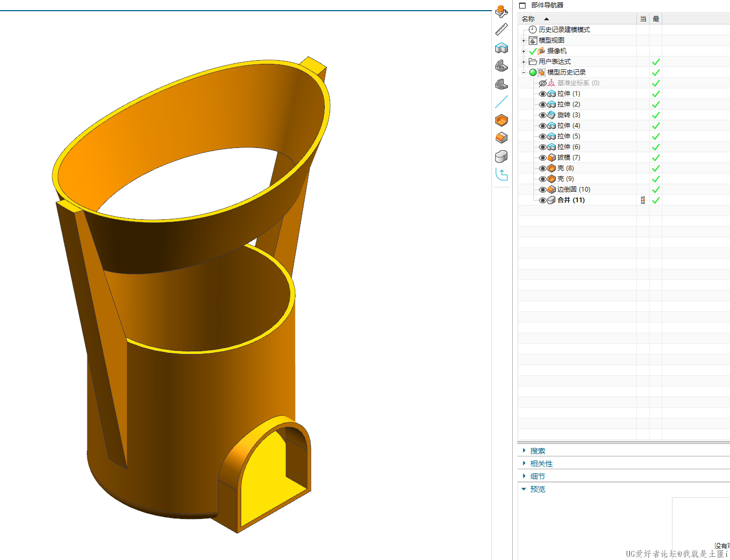This screenshot has height=560, width=730.
Task: Click the extrude icon of 拉伸 (5)
Action: point(552,136)
